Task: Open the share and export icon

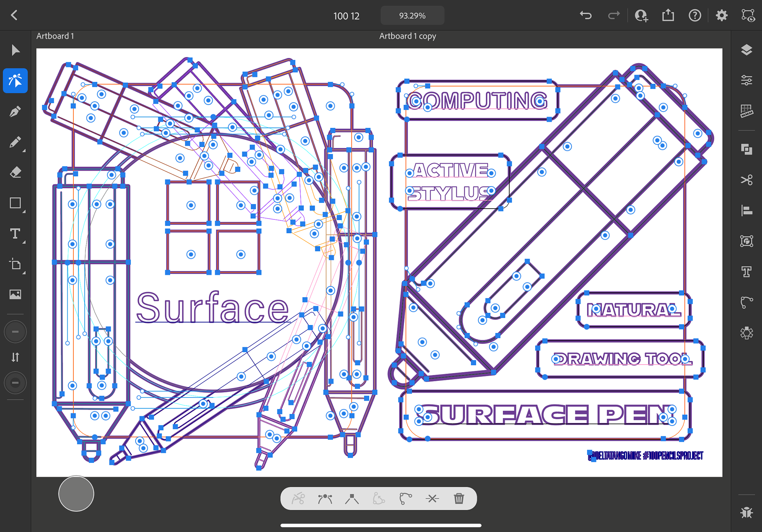Action: 668,15
